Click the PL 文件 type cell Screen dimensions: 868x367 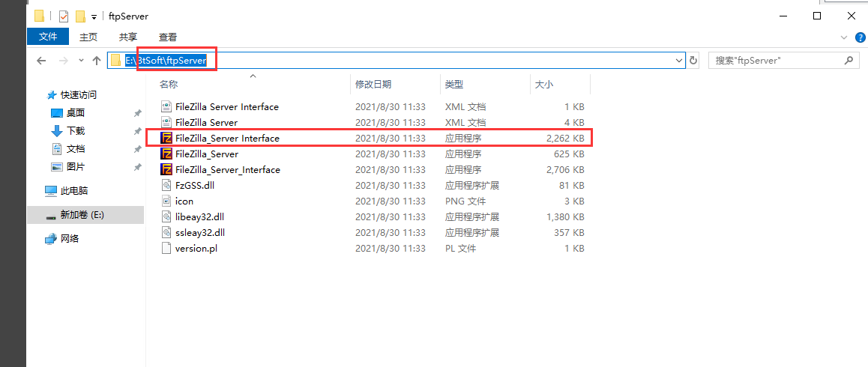(x=460, y=249)
